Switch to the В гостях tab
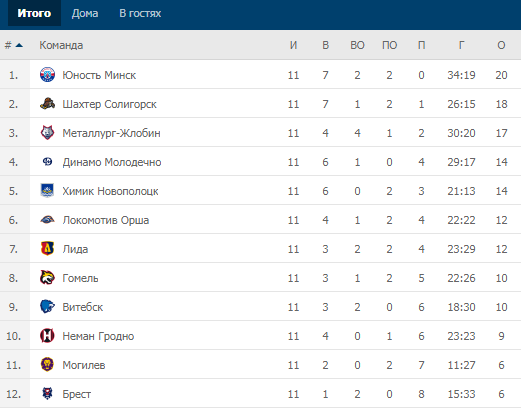Viewport: 521px width, 417px height. [140, 13]
